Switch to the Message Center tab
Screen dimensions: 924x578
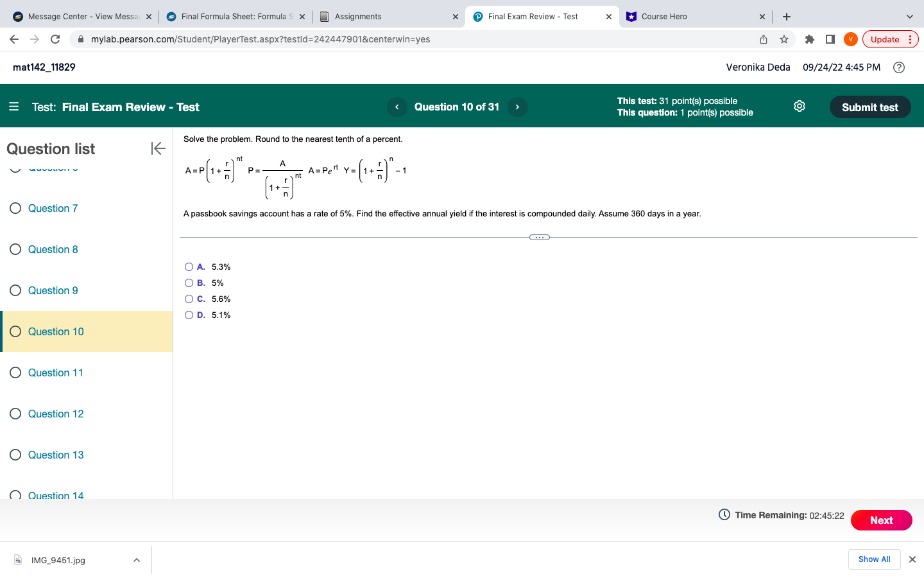coord(83,17)
